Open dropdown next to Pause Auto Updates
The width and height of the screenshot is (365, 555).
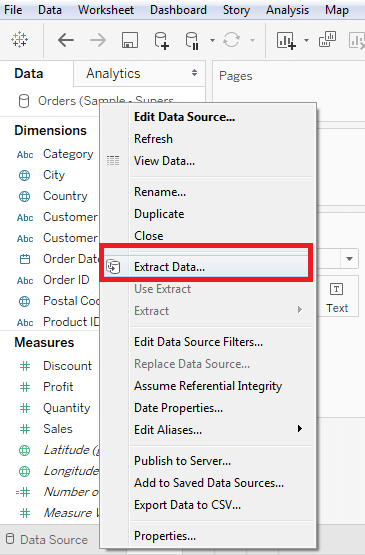212,40
